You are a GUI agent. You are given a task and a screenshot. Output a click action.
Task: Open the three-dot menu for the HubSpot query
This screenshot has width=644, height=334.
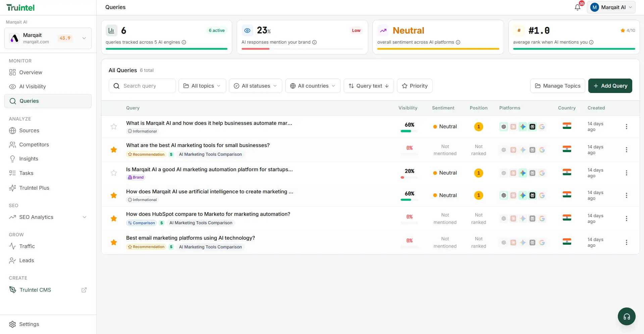coord(626,219)
